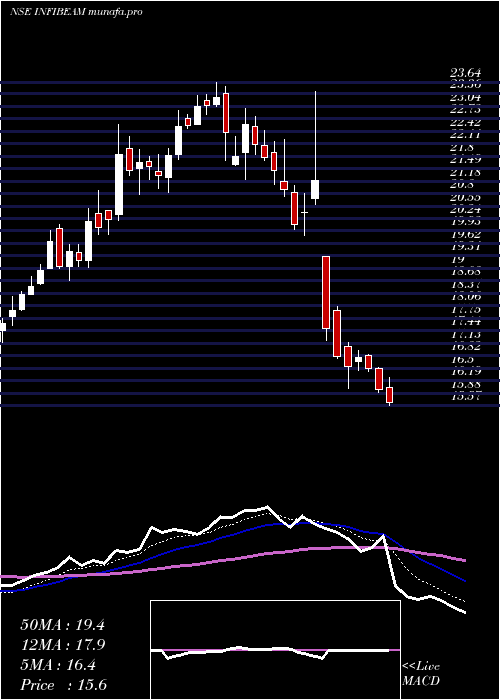This screenshot has height=700, width=500.
Task: Click the '5MA : 16.4' readout
Action: 58,666
